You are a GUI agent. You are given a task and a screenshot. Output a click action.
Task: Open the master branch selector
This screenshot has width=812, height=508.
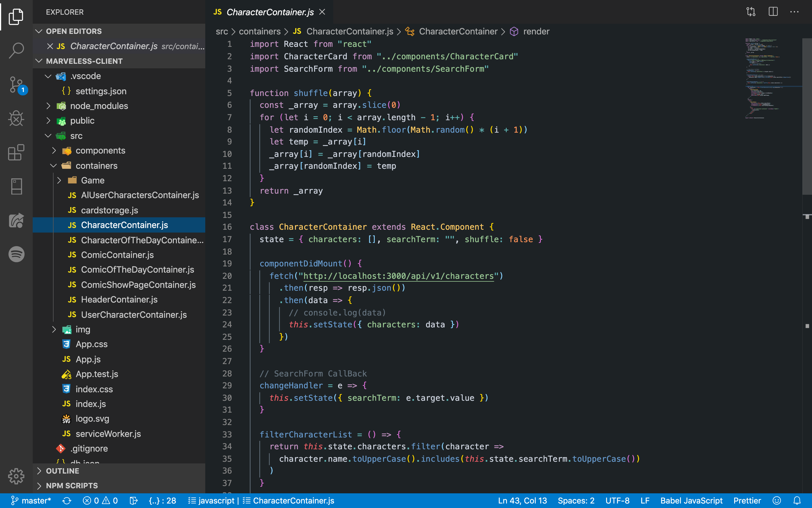tap(31, 501)
